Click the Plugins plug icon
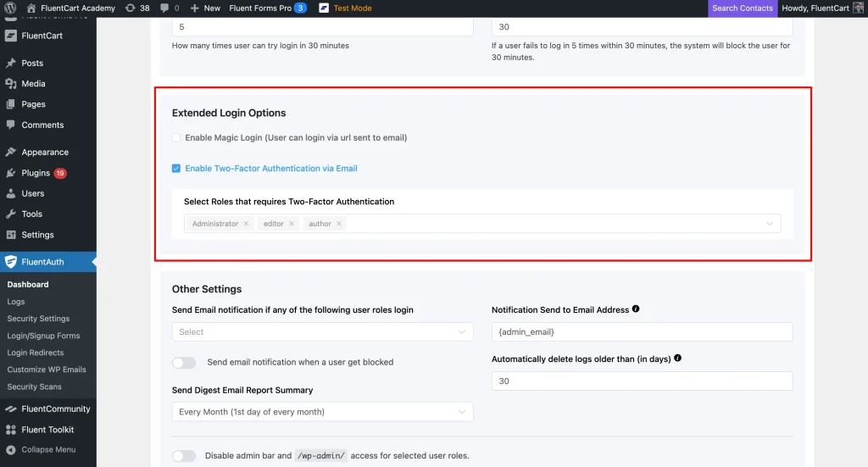Screen dimensions: 868x467 point(10,173)
